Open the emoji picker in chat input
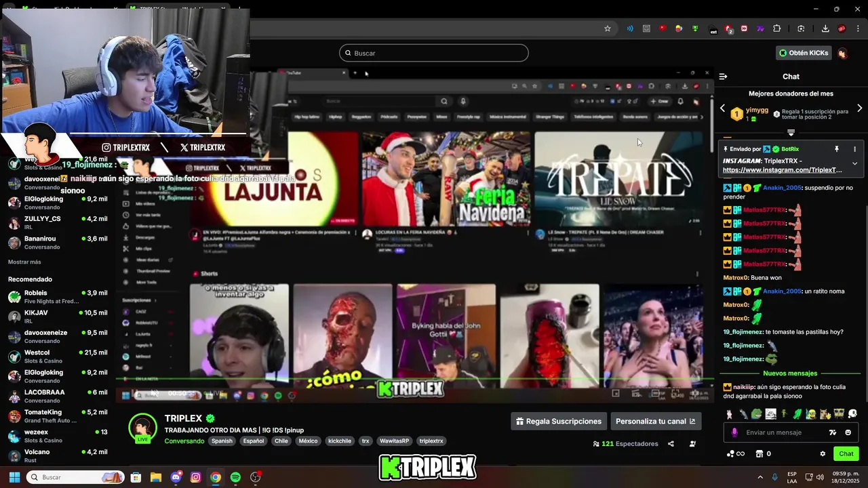 tap(848, 432)
